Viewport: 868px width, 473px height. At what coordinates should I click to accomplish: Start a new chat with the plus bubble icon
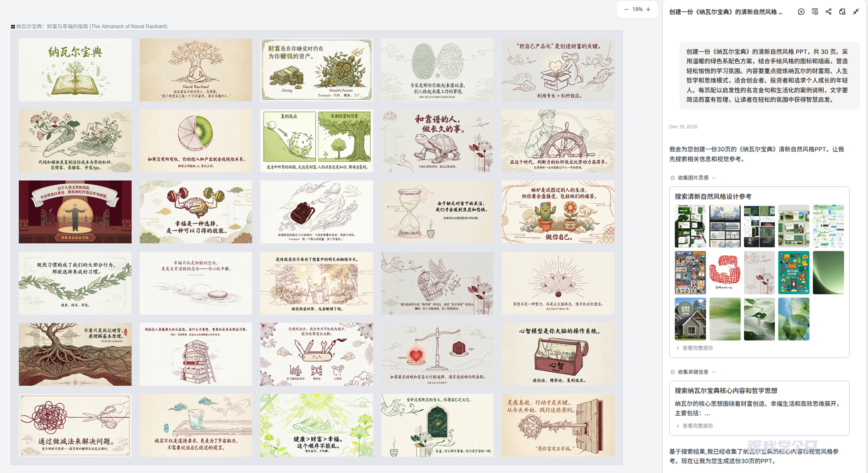pyautogui.click(x=801, y=12)
